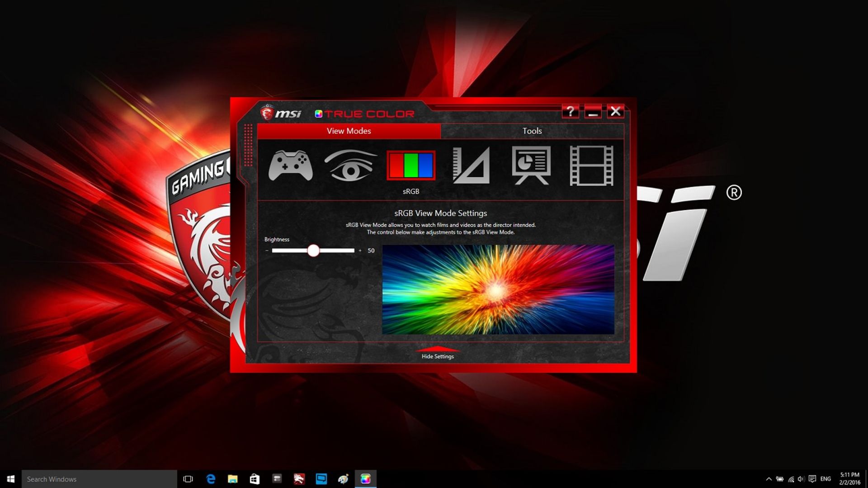Viewport: 868px width, 488px height.
Task: Open the taskbar clock showing 5:11 PM
Action: 849,479
